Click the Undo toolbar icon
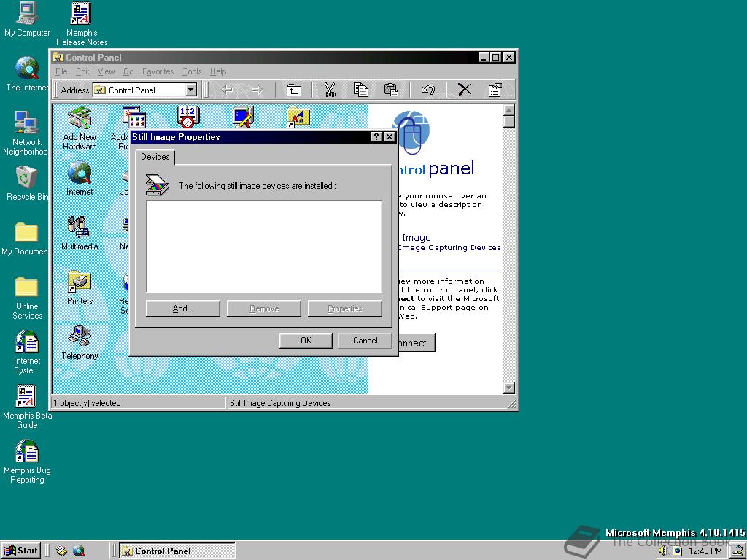 click(x=427, y=90)
